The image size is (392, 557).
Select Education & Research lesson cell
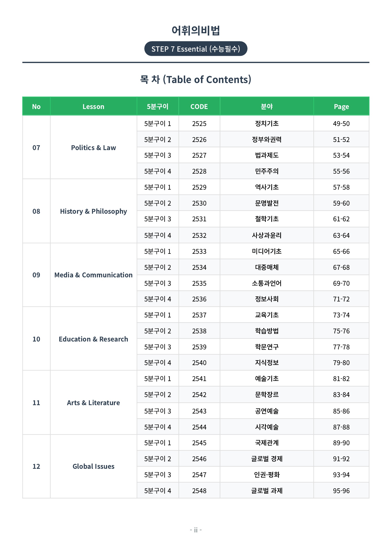click(93, 339)
